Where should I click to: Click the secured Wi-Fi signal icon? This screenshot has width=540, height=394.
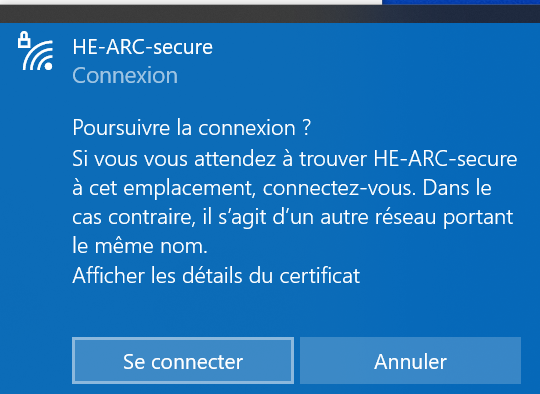point(35,51)
